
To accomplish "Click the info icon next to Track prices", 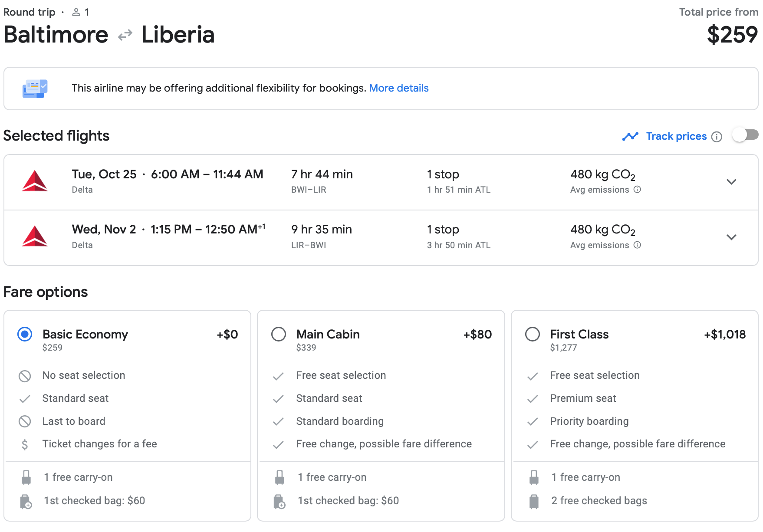I will point(717,136).
